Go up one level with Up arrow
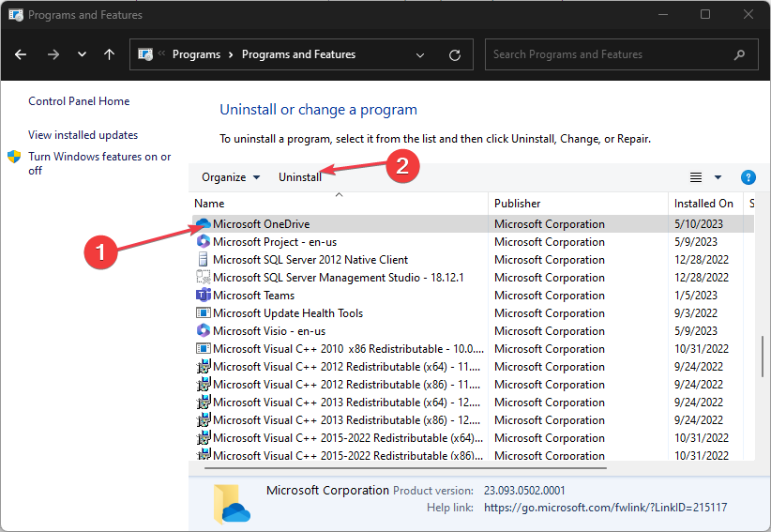 click(x=109, y=54)
